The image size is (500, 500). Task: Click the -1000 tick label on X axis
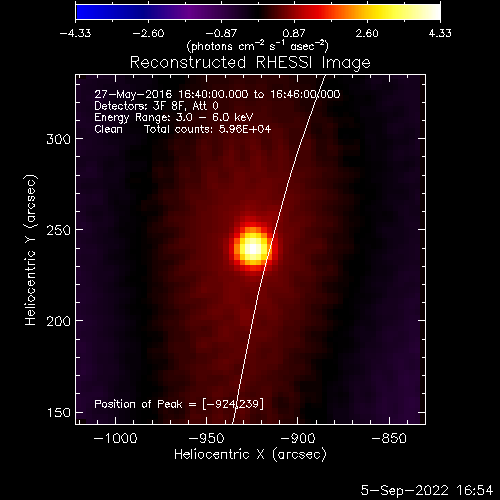pos(116,438)
